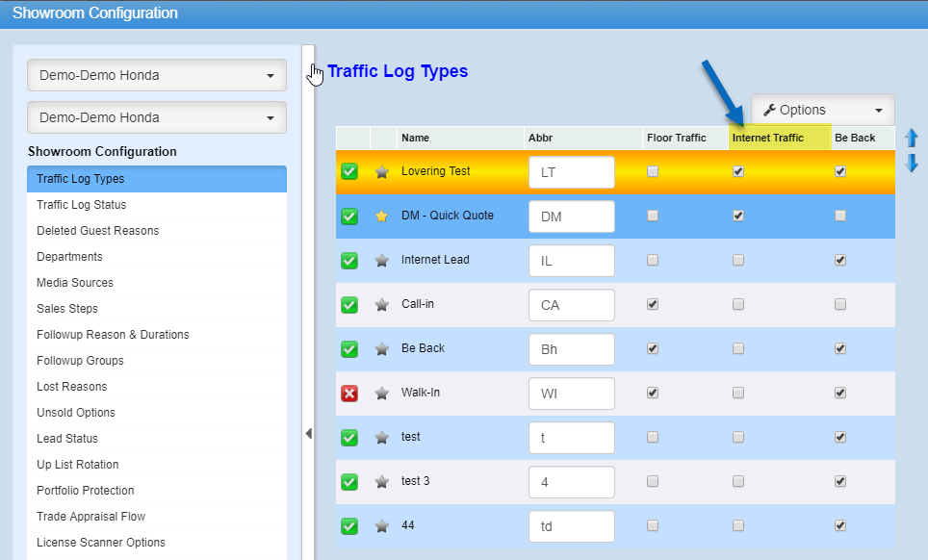The image size is (928, 560).
Task: Move row up with blue up arrow
Action: (912, 139)
